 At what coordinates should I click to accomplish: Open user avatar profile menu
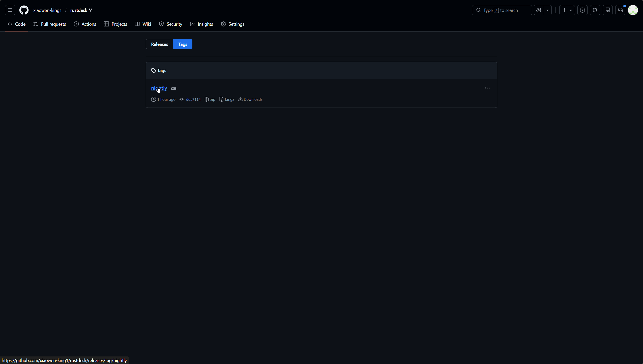[x=633, y=10]
